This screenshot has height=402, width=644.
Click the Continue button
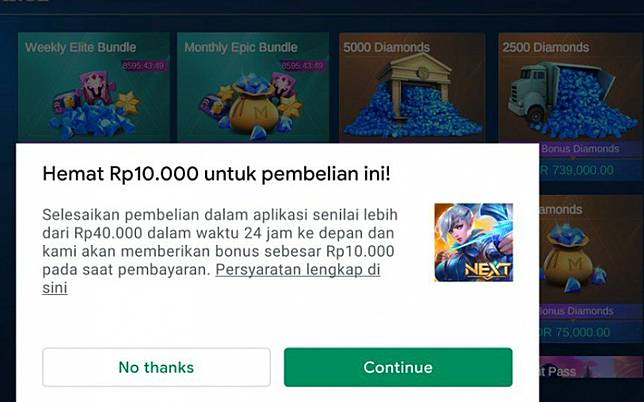point(398,367)
